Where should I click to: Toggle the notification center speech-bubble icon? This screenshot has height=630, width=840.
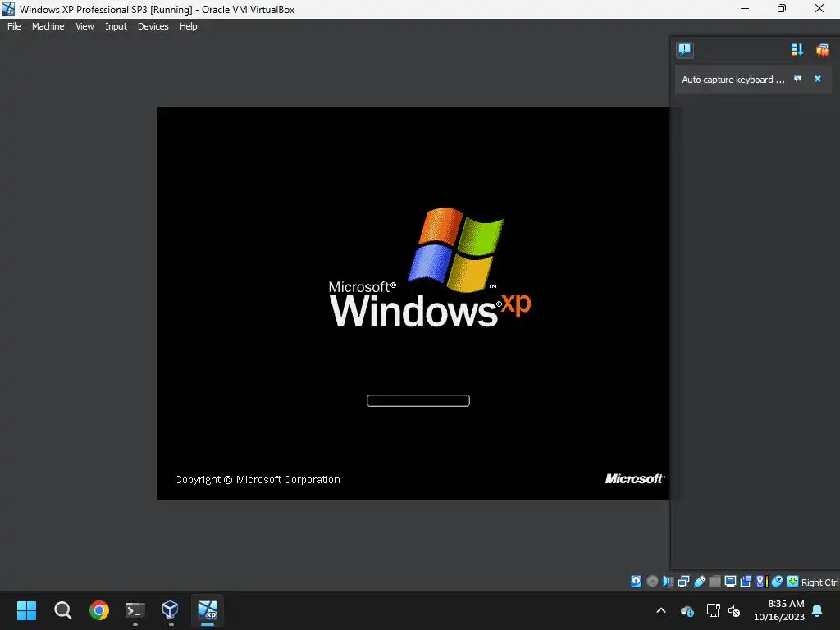point(684,50)
